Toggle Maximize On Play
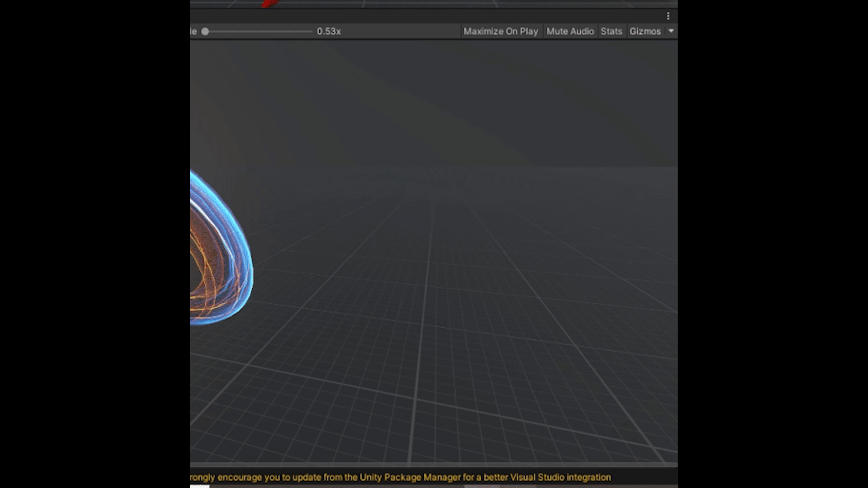868x488 pixels. (500, 32)
